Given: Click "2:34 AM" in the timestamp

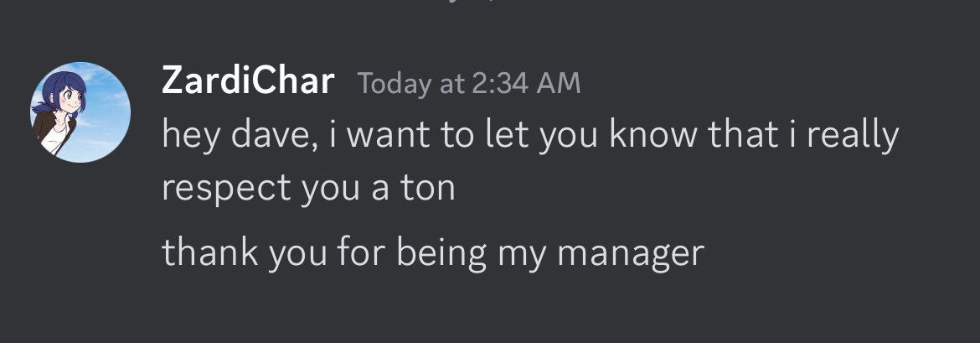Looking at the screenshot, I should click(x=526, y=83).
